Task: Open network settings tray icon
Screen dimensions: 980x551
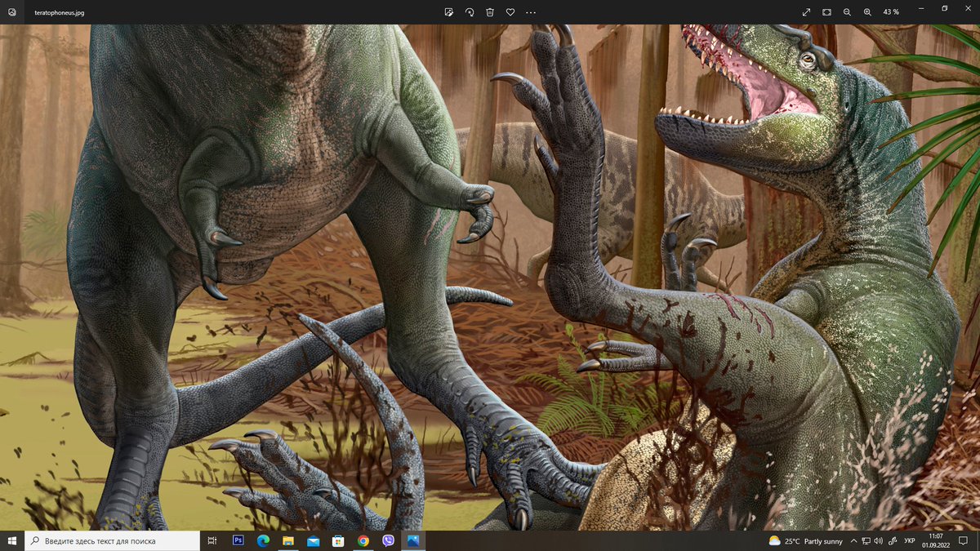Action: tap(866, 541)
